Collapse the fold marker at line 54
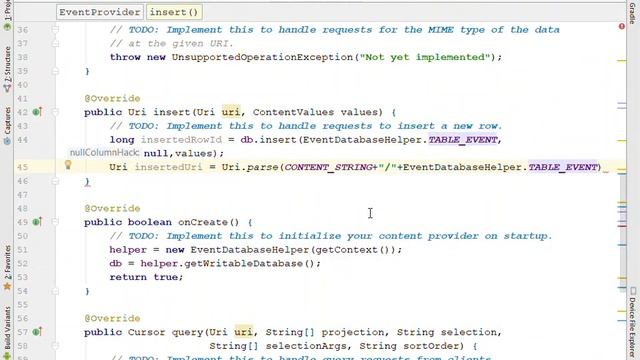The image size is (640, 360). tap(55, 291)
